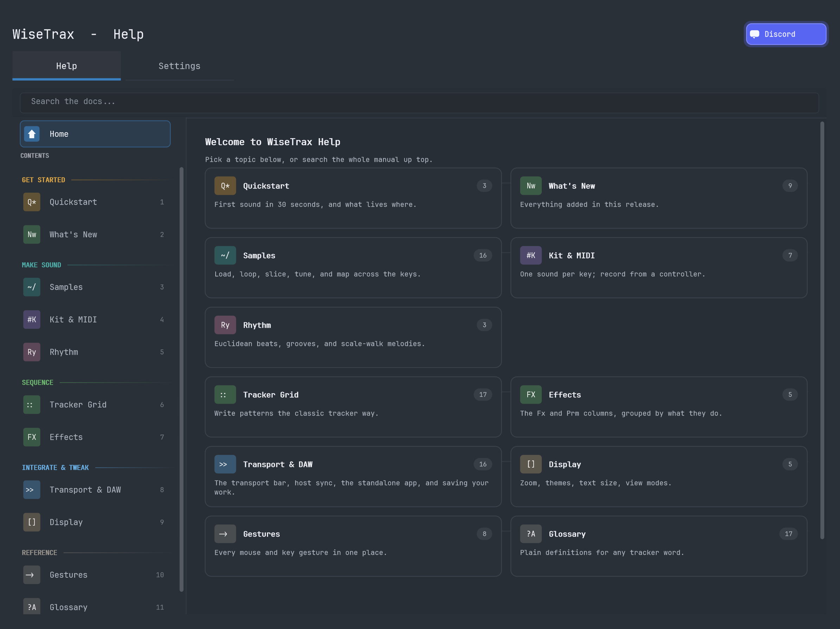Open Tracker Grid in contents list
Screen dimensions: 840x629
pyautogui.click(x=95, y=405)
